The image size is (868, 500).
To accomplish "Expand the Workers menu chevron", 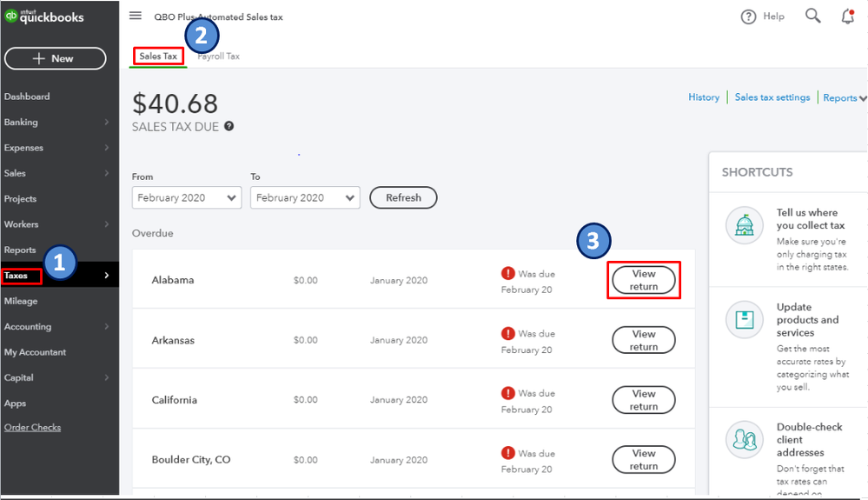I will pos(107,224).
